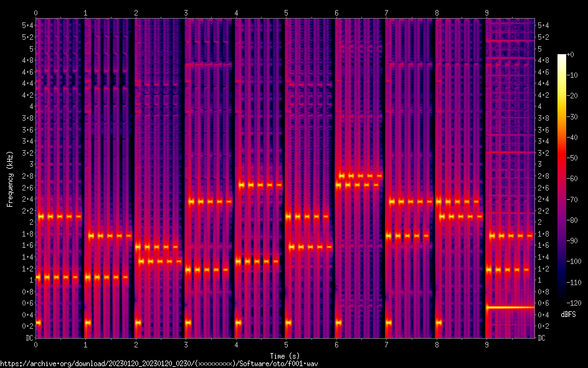Image resolution: width=588 pixels, height=368 pixels.
Task: Click the 0 second mark on top time axis
Action: pyautogui.click(x=36, y=12)
